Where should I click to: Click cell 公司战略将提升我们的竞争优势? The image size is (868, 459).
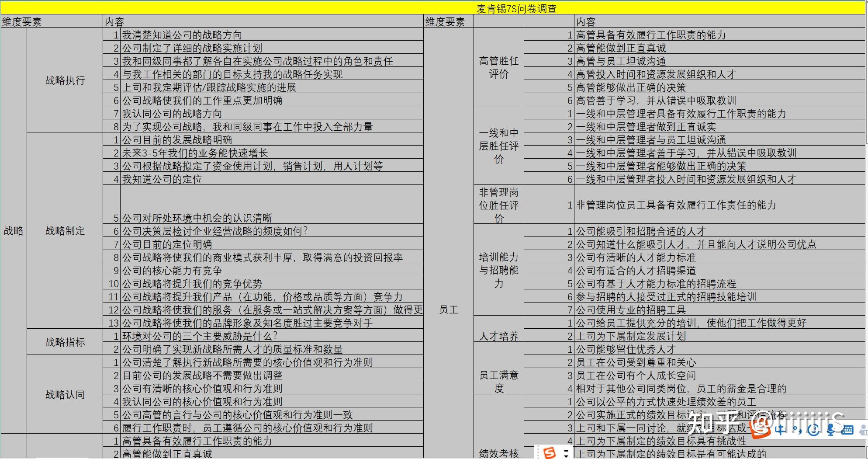point(272,283)
